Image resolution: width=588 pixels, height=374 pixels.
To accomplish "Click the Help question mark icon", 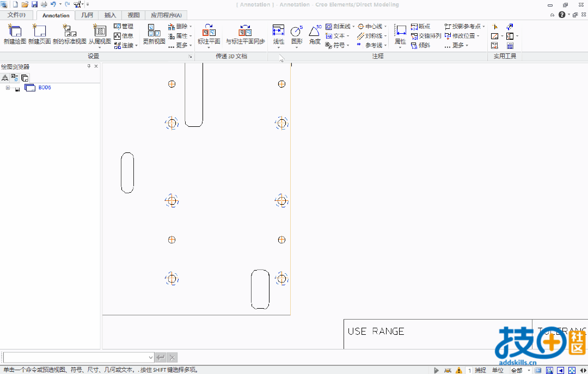I will 562,15.
